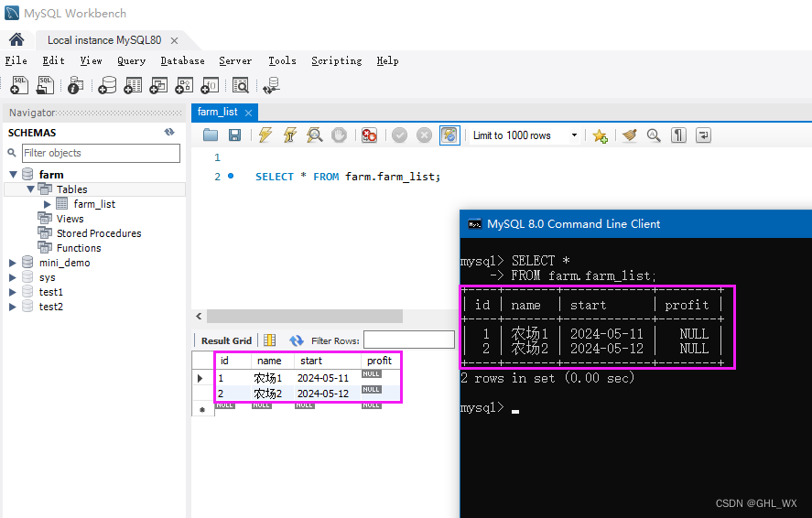
Task: Click the Filter objects search field
Action: 101,153
